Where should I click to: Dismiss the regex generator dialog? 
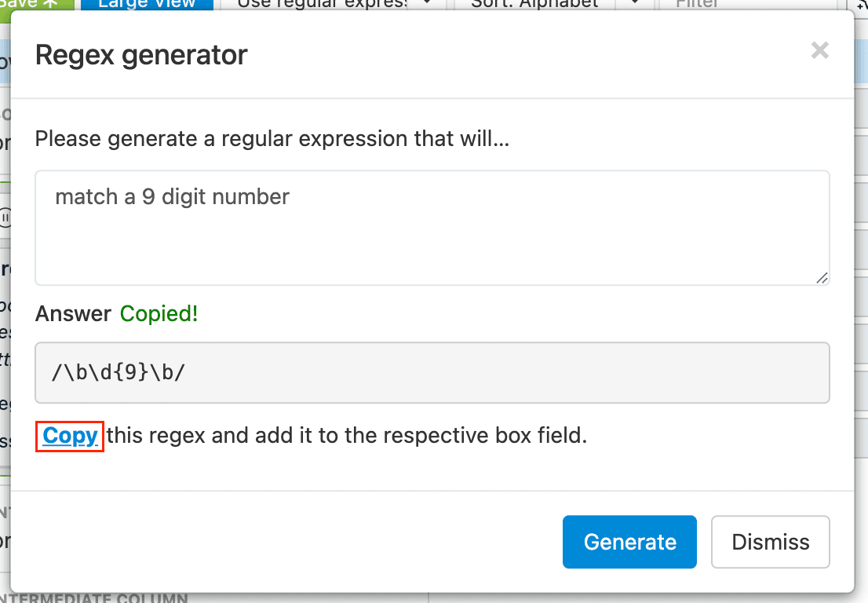770,542
